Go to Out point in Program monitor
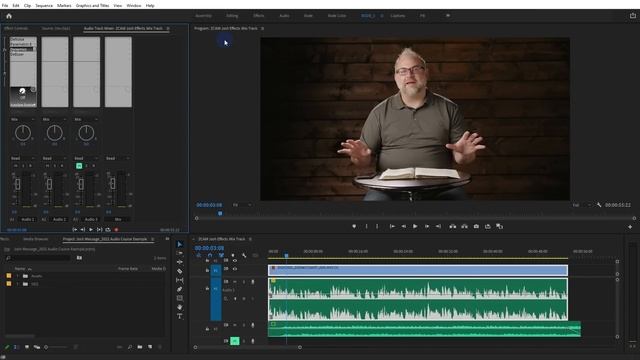 click(x=438, y=226)
